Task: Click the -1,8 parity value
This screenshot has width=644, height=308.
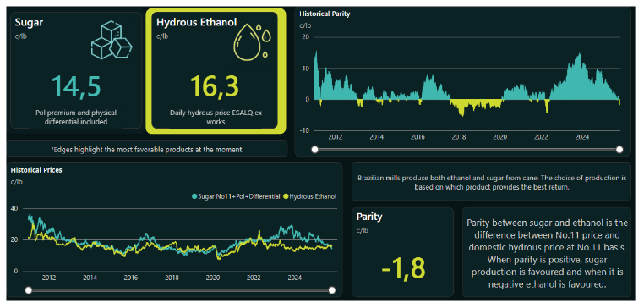Action: (403, 267)
